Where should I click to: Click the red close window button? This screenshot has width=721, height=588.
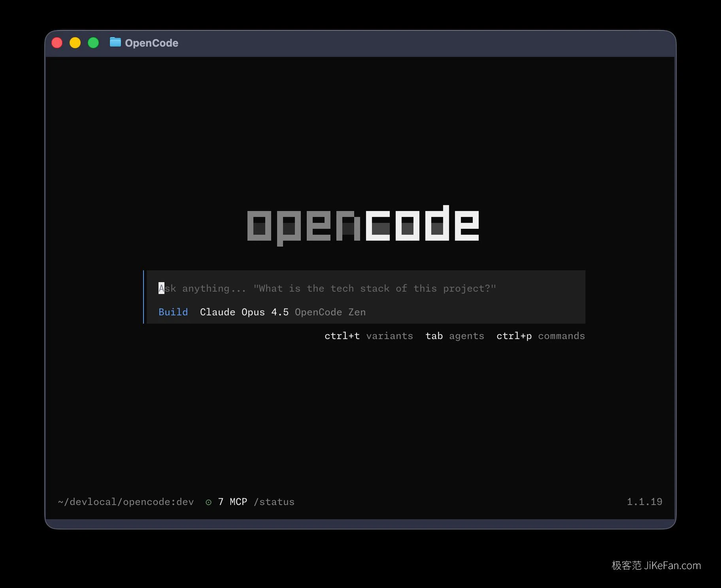pyautogui.click(x=57, y=43)
